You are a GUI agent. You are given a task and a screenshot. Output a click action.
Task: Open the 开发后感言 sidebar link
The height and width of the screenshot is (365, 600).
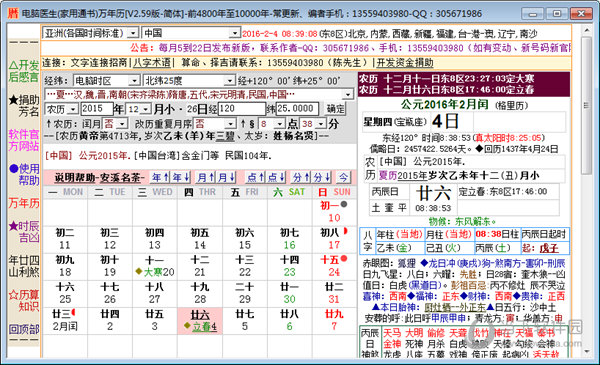coord(24,71)
